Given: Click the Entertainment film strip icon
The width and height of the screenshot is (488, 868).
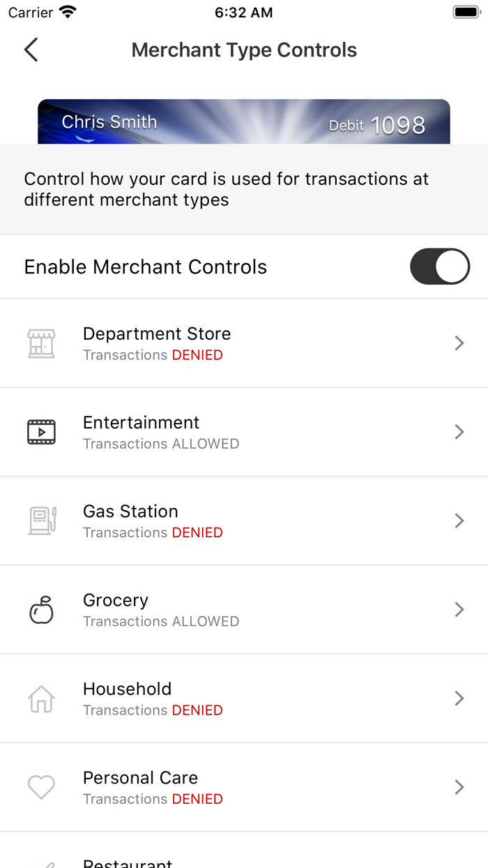Looking at the screenshot, I should coord(41,431).
